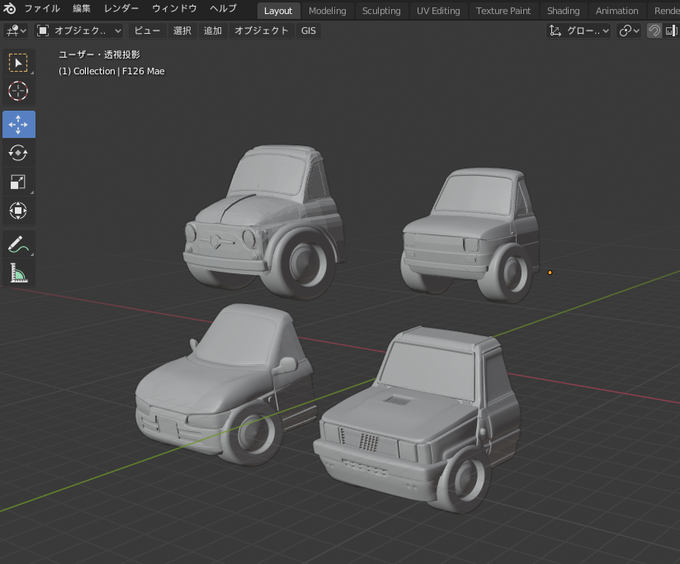The image size is (680, 564).
Task: Click the 'ユーザー・透視投影' viewport label
Action: pos(99,55)
